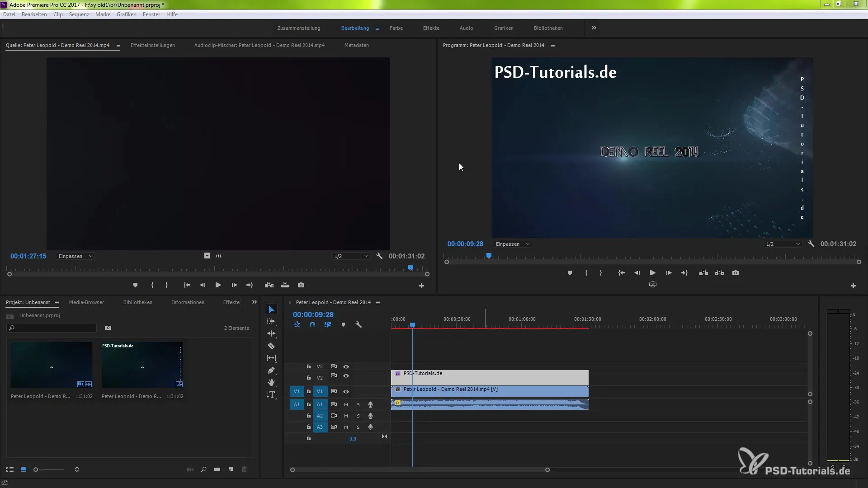Click the timeline timecode 00:00:09:28

pyautogui.click(x=313, y=314)
